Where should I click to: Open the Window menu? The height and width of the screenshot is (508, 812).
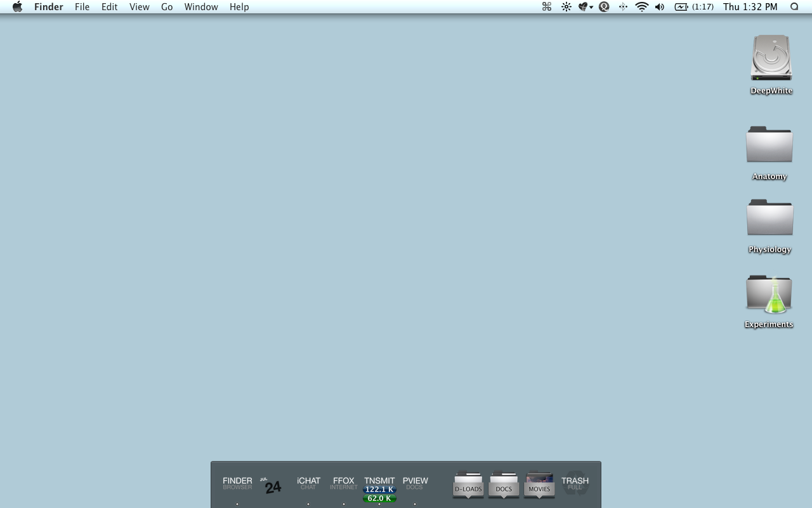pyautogui.click(x=201, y=7)
